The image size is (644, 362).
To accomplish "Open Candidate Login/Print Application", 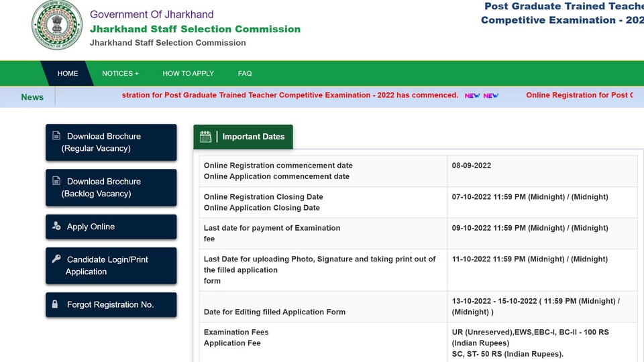I will click(111, 265).
